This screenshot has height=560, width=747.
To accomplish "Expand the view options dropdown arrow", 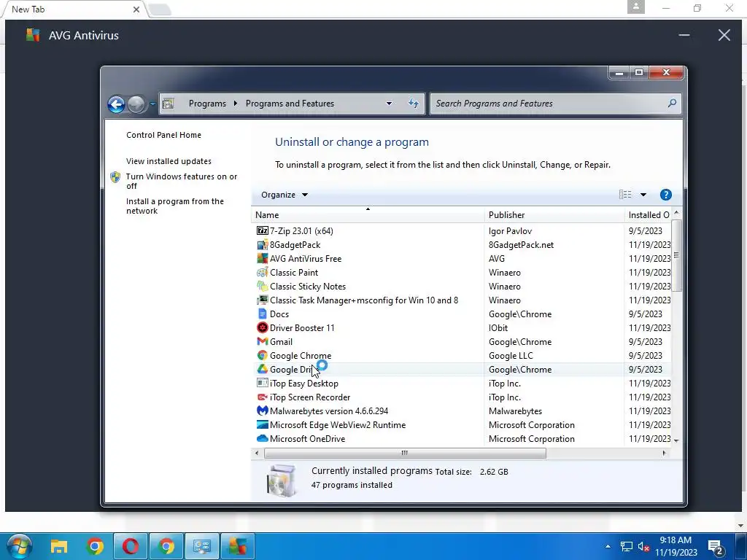I will coord(643,195).
